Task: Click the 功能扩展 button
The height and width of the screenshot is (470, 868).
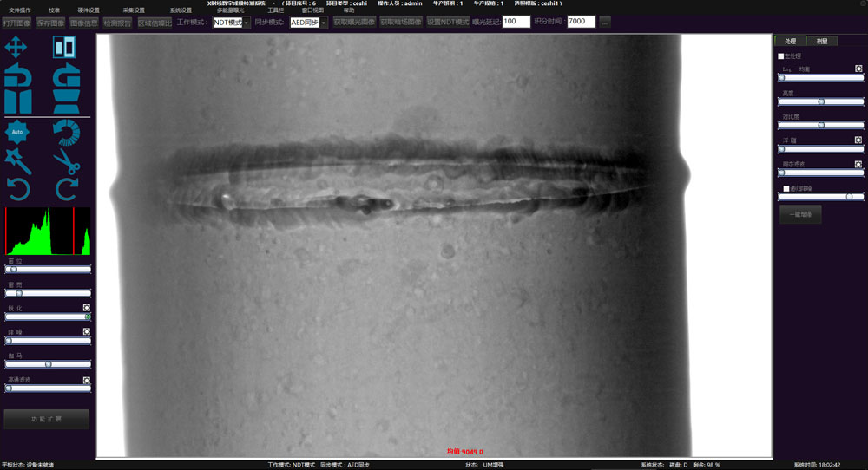Action: pos(47,419)
